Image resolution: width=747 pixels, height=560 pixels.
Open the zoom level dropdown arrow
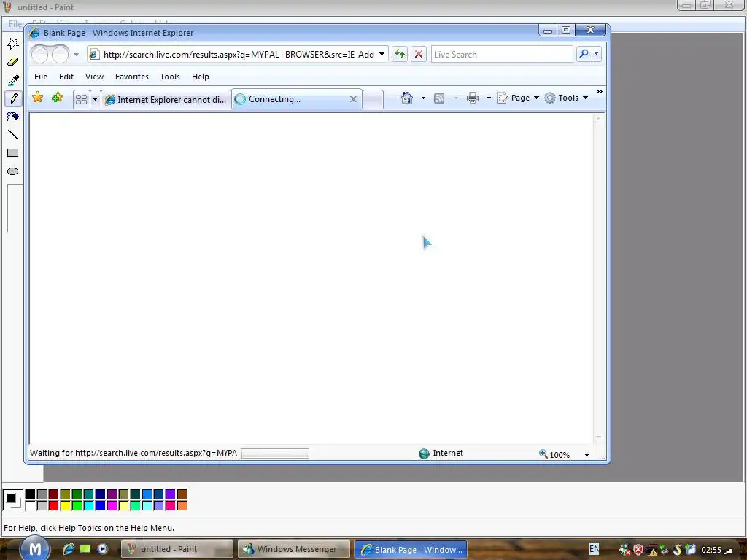587,455
